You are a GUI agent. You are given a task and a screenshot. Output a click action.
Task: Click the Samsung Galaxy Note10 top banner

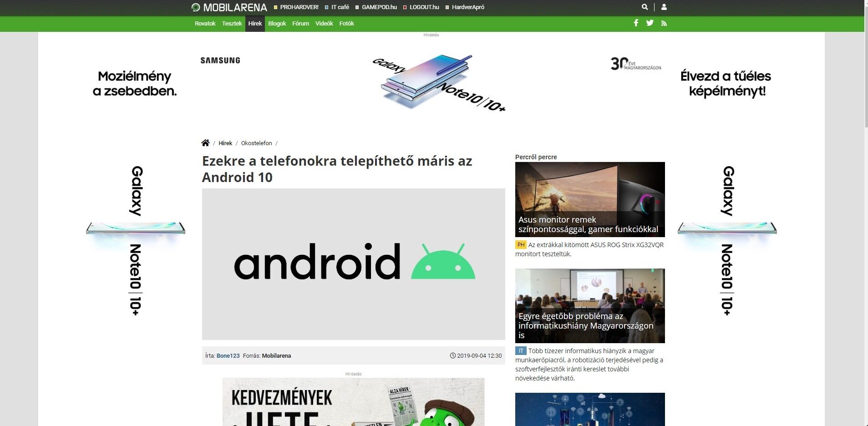pos(431,83)
